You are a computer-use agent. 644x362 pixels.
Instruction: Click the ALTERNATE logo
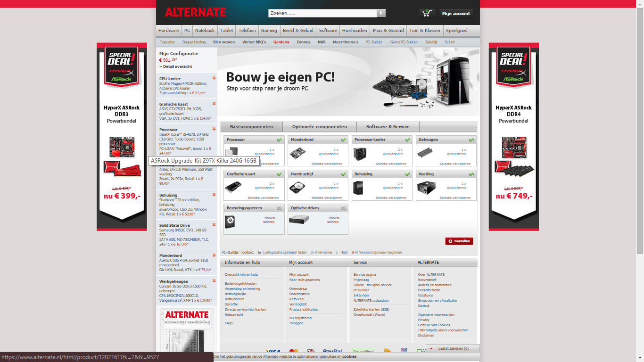click(x=196, y=12)
